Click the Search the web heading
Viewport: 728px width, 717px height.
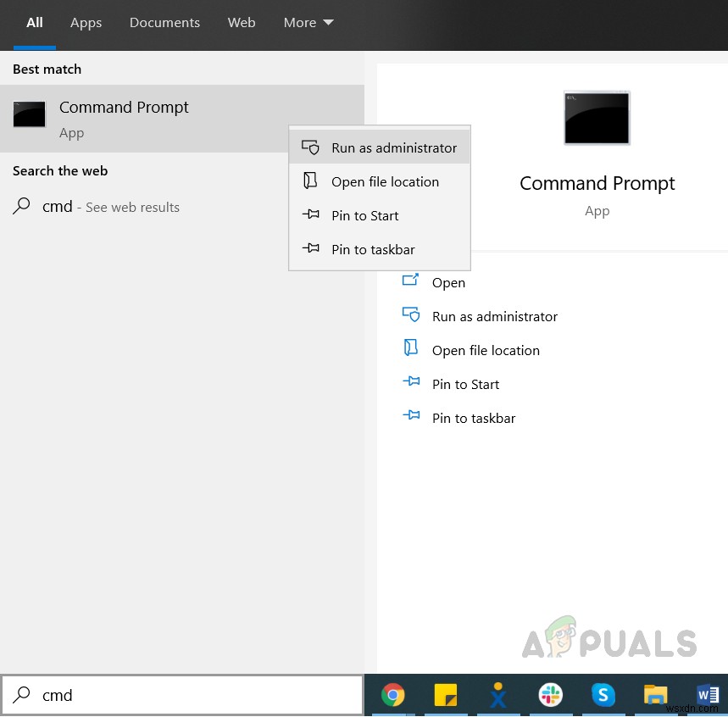(60, 171)
